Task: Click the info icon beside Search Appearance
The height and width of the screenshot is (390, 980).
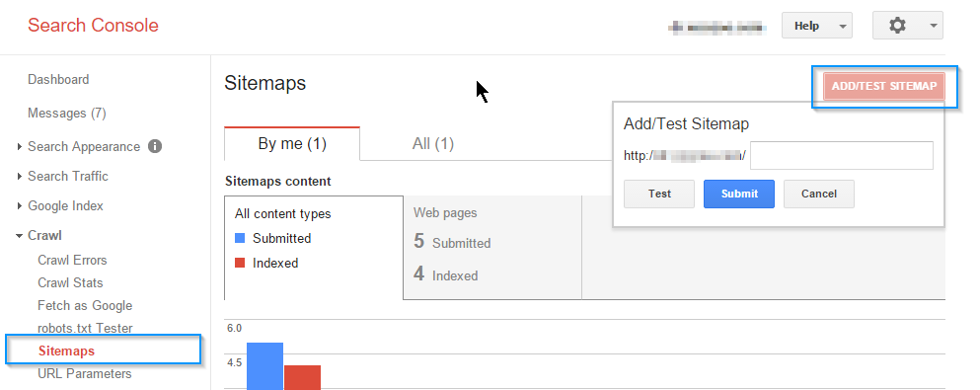Action: (155, 146)
